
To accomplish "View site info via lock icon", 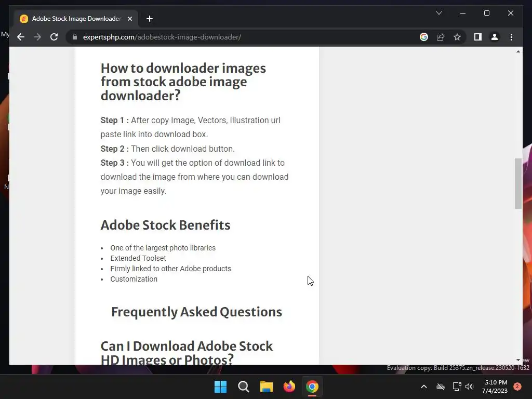I will pos(75,37).
